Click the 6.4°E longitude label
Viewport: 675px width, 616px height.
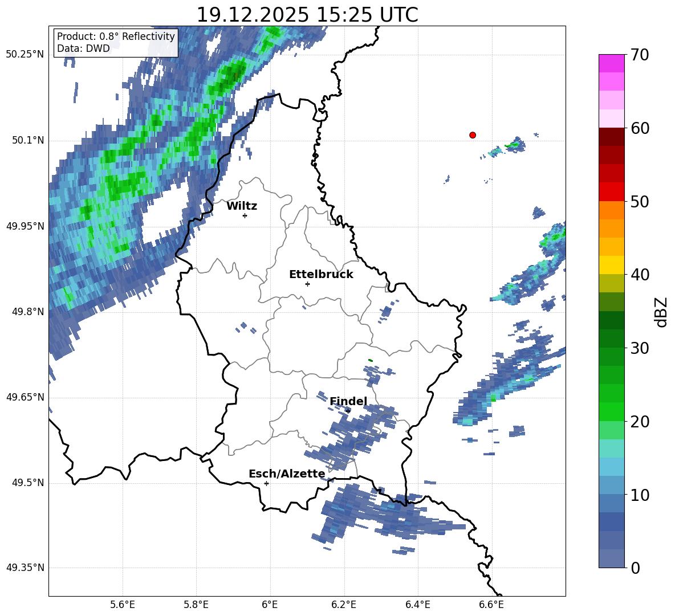417,605
